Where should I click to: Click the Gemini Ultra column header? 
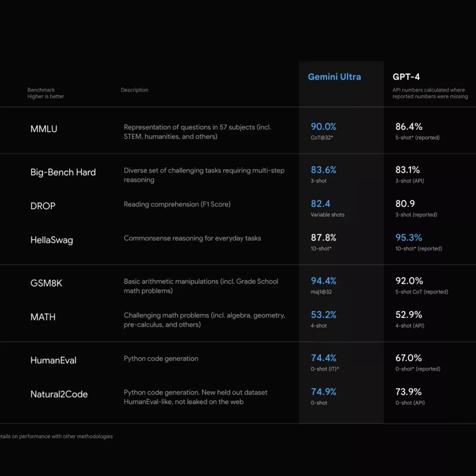coord(334,77)
